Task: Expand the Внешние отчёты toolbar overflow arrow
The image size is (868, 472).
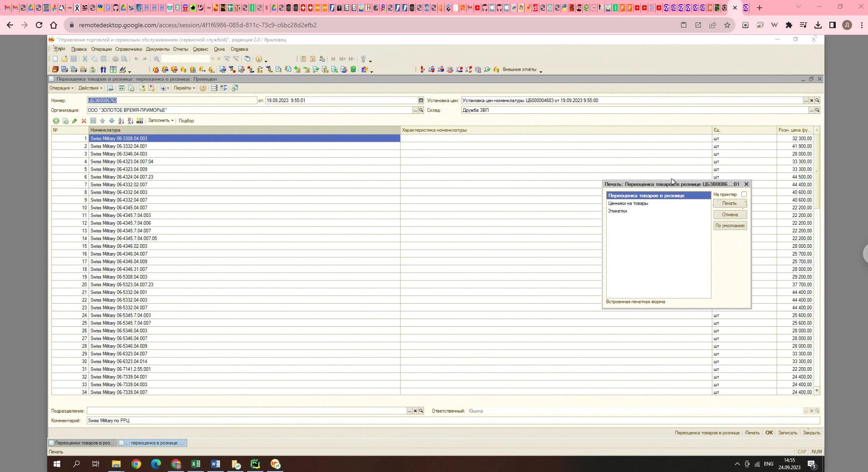Action: click(x=541, y=71)
